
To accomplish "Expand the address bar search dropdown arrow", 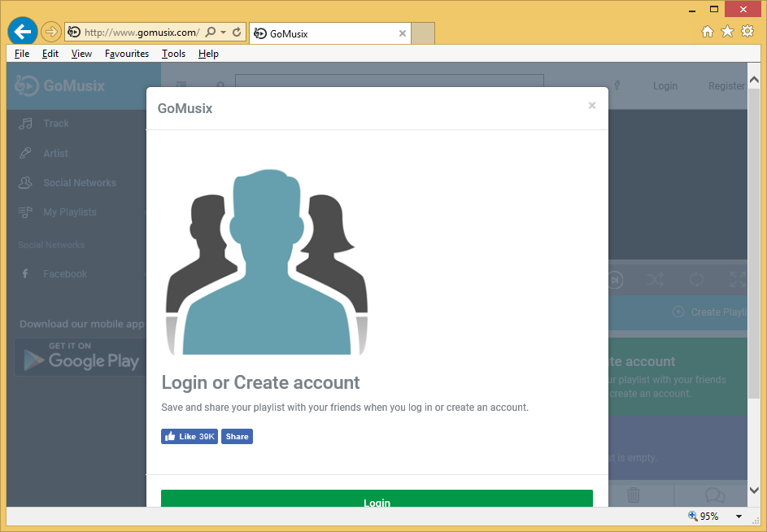I will coord(223,33).
